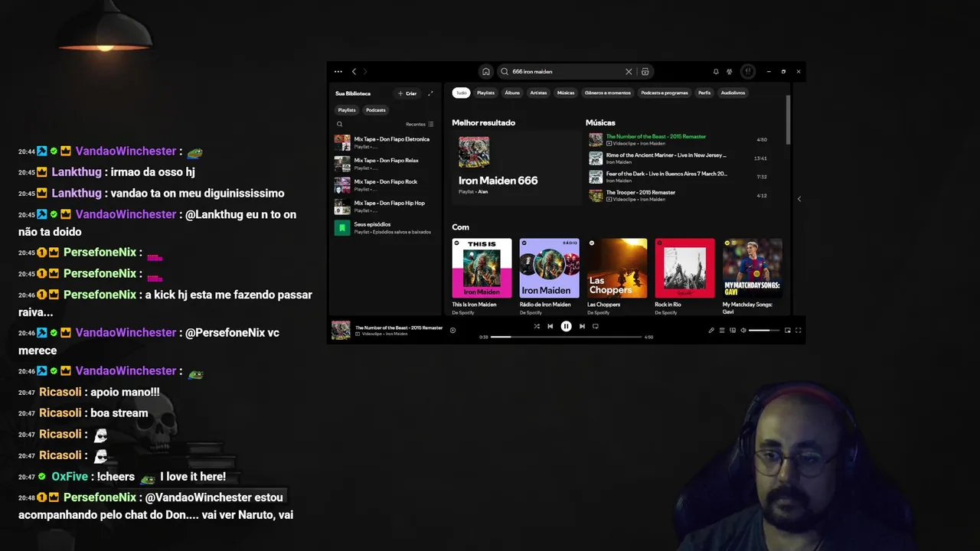980x551 pixels.
Task: Open the friend activity icon
Action: 730,71
